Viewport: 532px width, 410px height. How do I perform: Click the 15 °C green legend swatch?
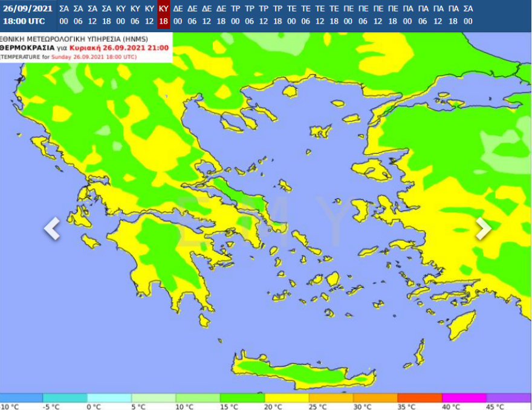click(x=242, y=397)
